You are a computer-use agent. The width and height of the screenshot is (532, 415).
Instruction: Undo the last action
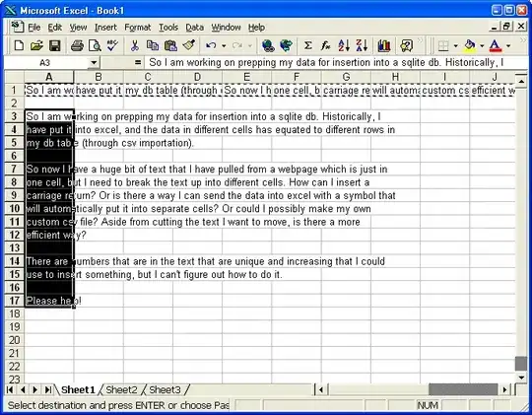[x=211, y=45]
